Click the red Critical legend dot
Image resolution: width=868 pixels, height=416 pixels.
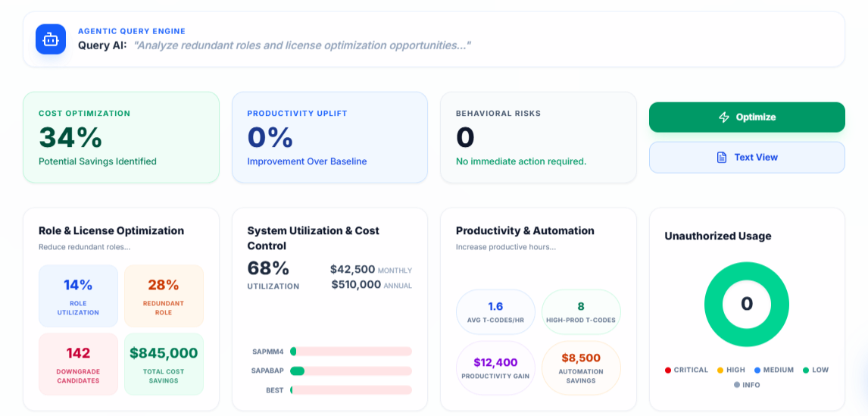pos(668,371)
